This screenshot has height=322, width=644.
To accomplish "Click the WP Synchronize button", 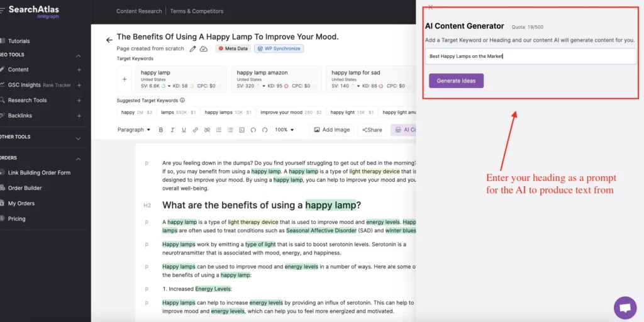I will click(x=278, y=48).
